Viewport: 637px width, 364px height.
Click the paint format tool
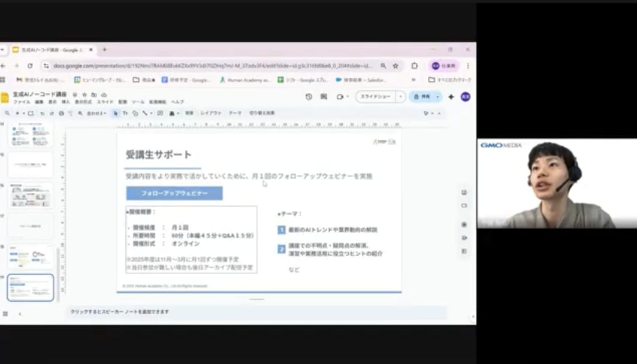[x=70, y=113]
